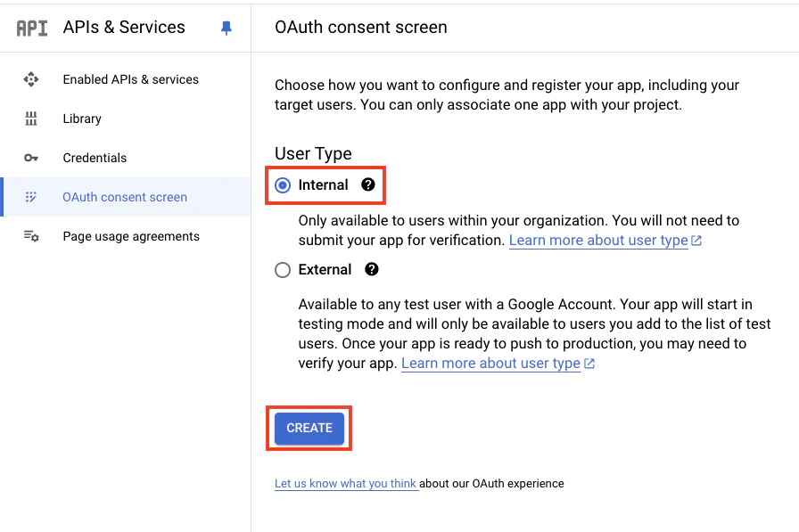Screen dimensions: 799x532
Task: Click the APIs & Services logo icon
Action: tap(30, 28)
